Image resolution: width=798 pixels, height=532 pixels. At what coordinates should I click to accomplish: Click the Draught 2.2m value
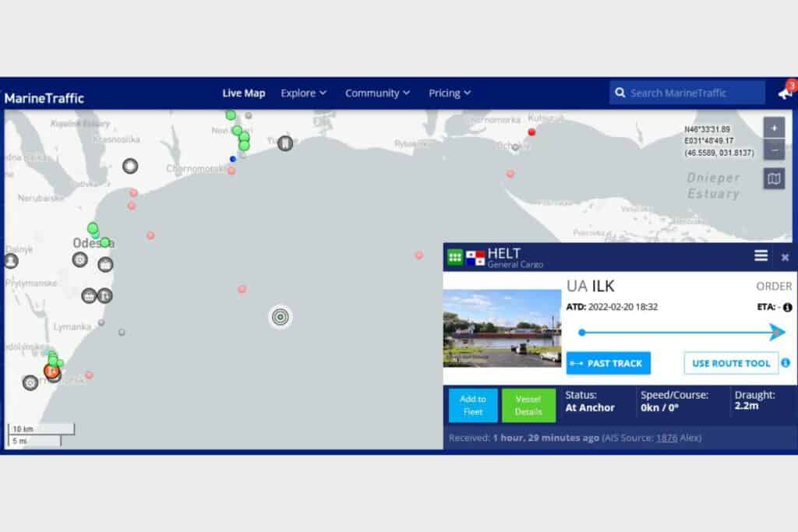[746, 406]
